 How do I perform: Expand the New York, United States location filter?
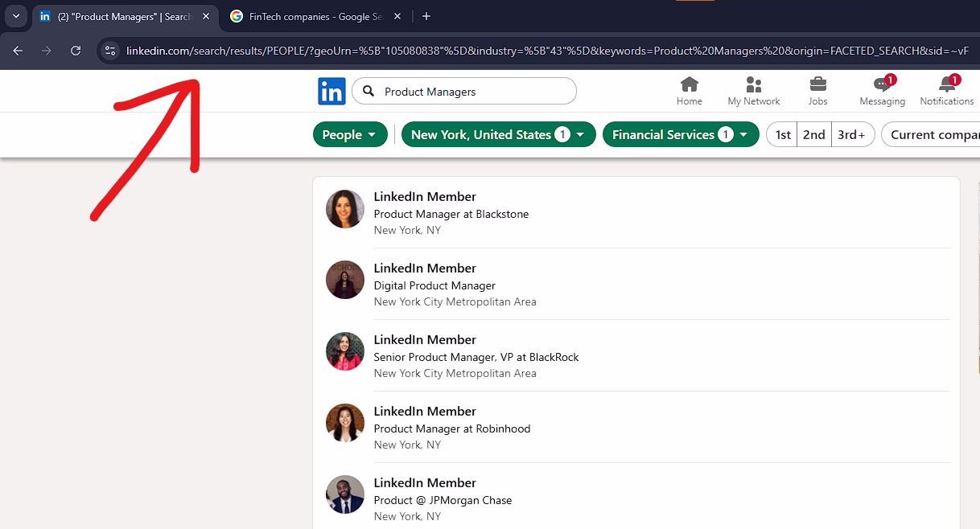[x=498, y=134]
